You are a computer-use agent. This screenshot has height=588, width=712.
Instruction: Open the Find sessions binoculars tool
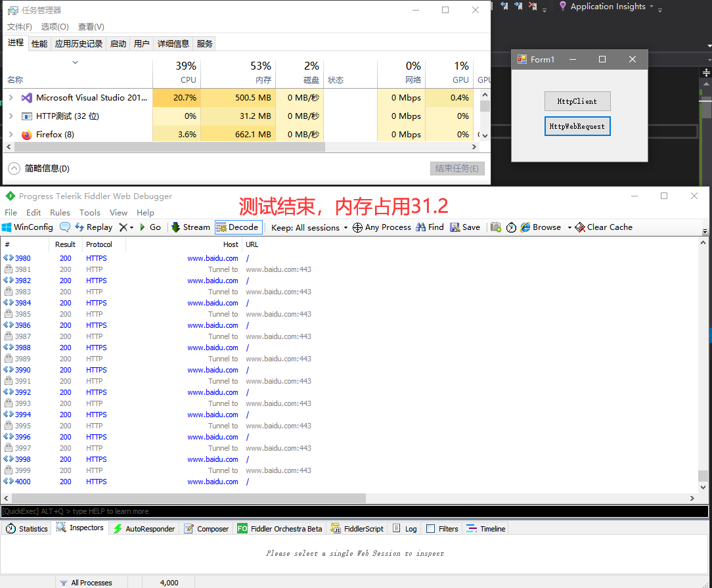430,227
